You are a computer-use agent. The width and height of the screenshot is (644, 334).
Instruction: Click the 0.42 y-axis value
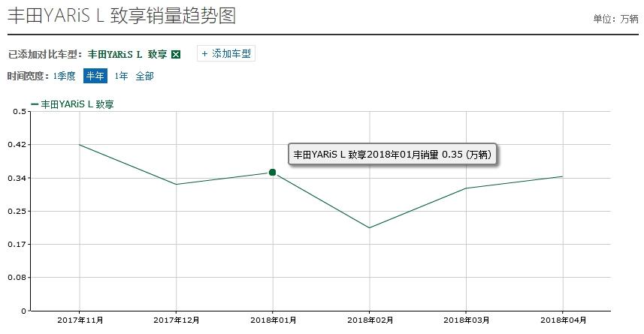[17, 144]
